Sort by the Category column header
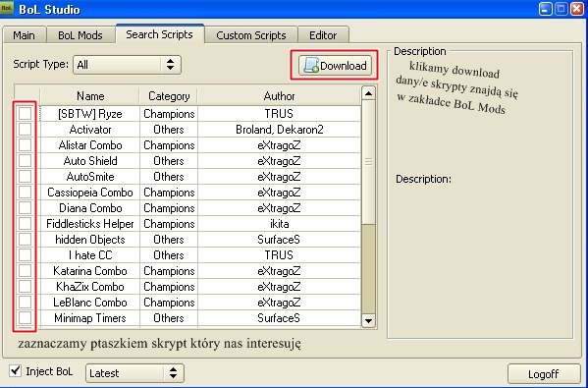Screen dimensions: 588x388 pyautogui.click(x=169, y=96)
